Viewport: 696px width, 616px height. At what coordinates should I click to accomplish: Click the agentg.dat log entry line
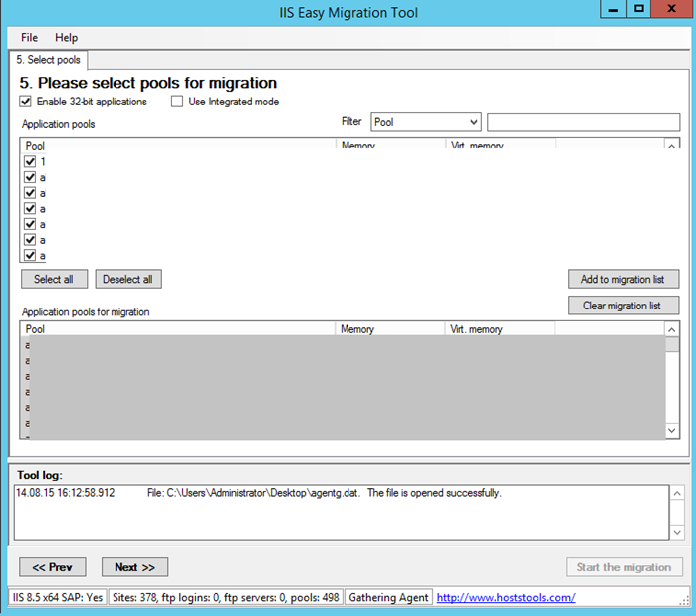click(259, 493)
